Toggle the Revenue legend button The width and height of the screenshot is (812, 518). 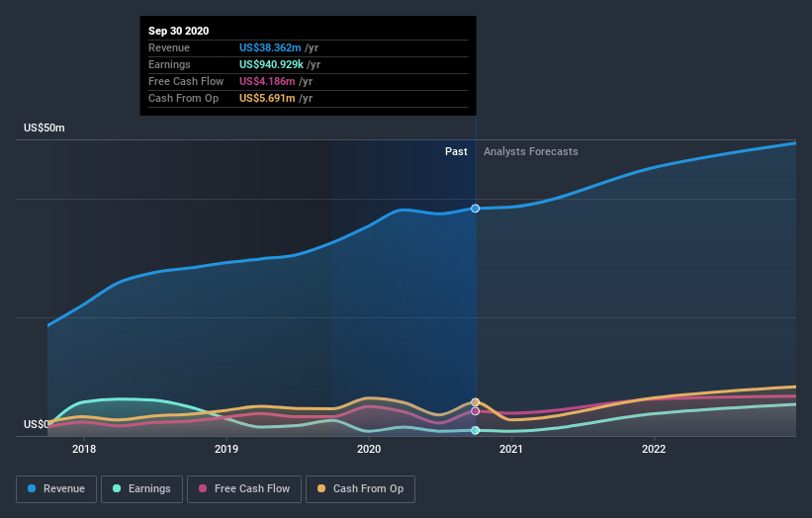tap(56, 489)
